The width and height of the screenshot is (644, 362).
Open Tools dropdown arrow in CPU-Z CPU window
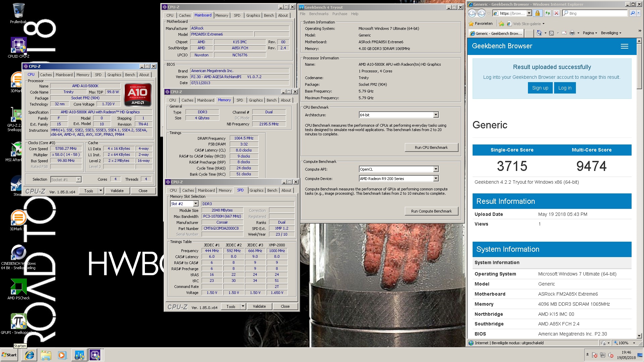pos(100,191)
